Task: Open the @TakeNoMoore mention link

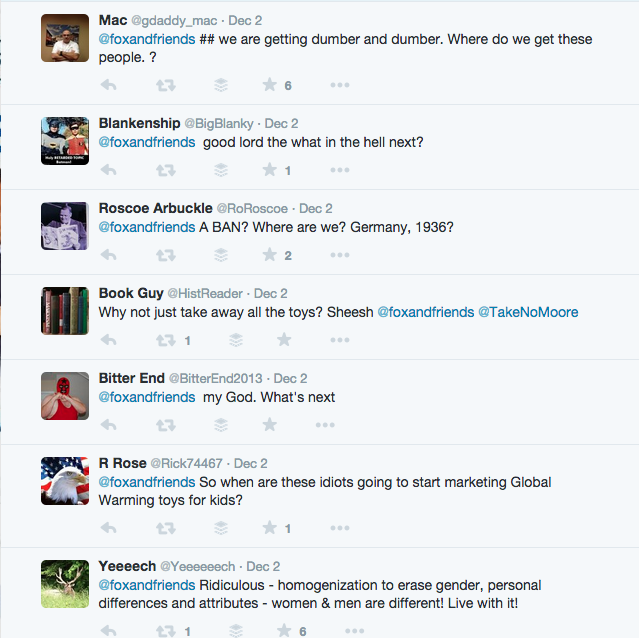Action: (528, 312)
